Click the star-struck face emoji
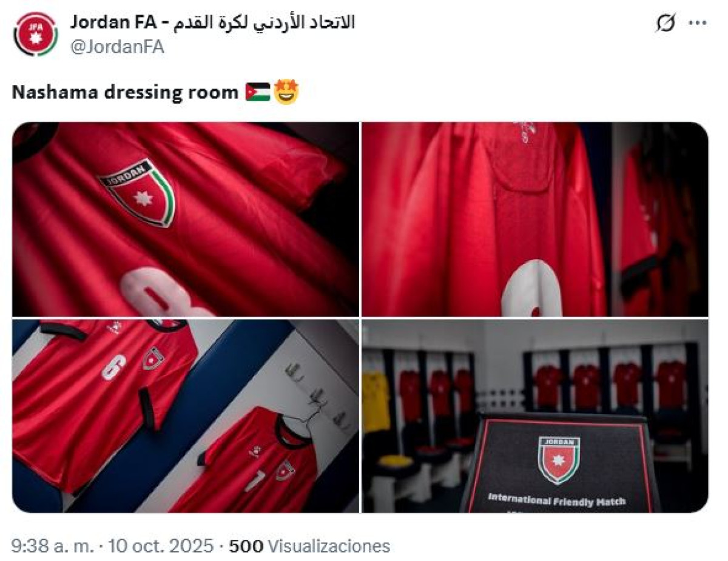The width and height of the screenshot is (728, 561). point(286,93)
